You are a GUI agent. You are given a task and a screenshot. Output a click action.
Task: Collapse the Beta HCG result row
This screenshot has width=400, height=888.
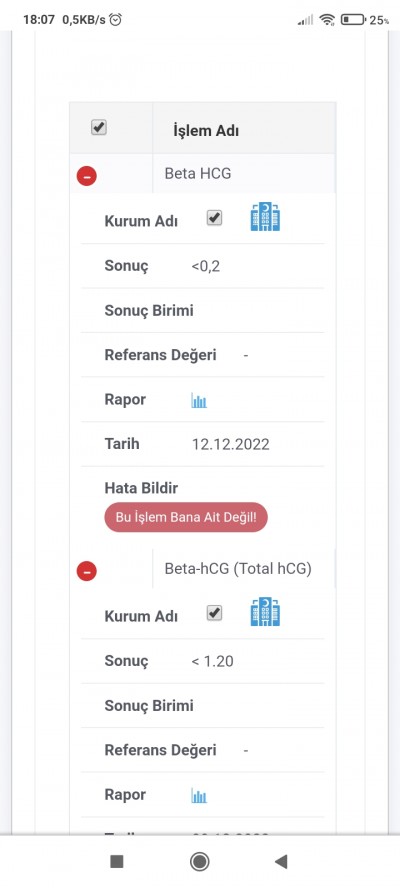(87, 176)
